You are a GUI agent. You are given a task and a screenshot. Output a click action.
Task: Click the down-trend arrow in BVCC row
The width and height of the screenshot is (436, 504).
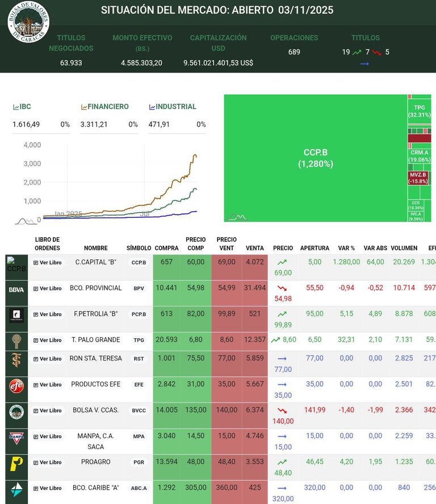point(282,411)
